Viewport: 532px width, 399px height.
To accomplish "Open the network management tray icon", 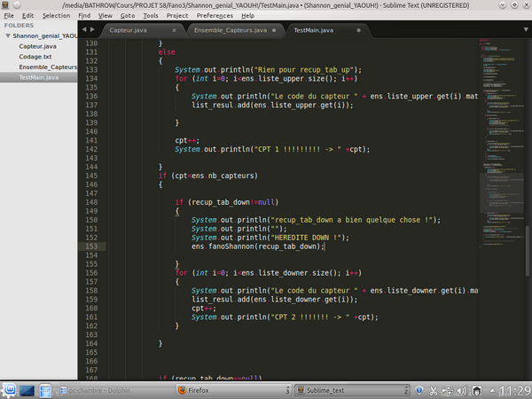I will pyautogui.click(x=476, y=390).
